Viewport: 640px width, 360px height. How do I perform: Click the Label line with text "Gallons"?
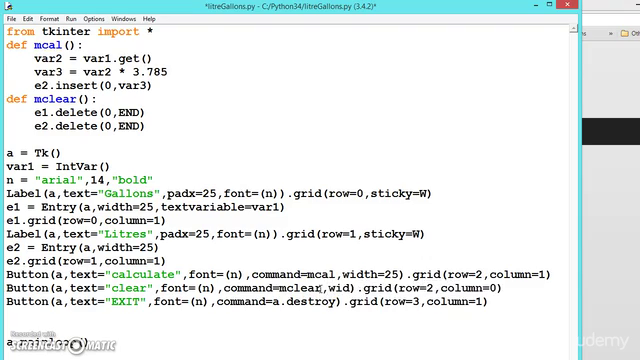click(x=219, y=193)
